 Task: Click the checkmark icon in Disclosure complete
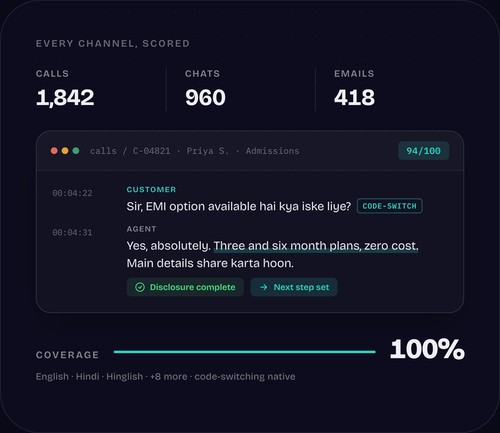click(140, 287)
